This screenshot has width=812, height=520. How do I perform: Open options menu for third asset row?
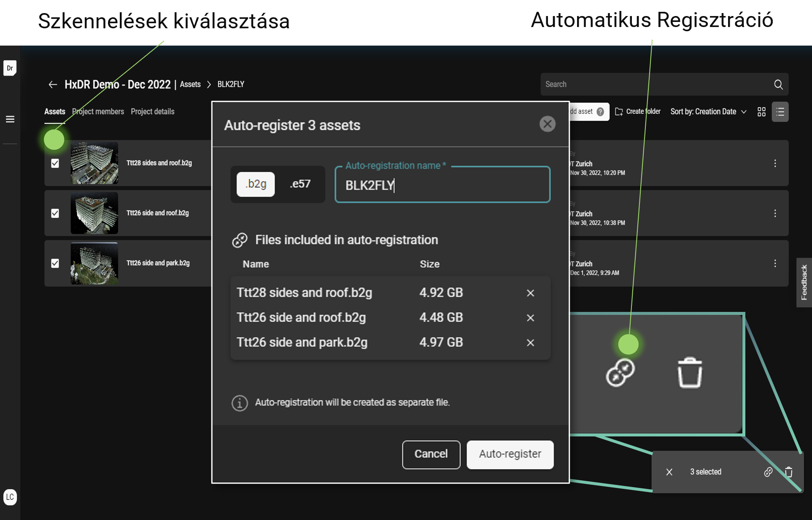pyautogui.click(x=775, y=263)
